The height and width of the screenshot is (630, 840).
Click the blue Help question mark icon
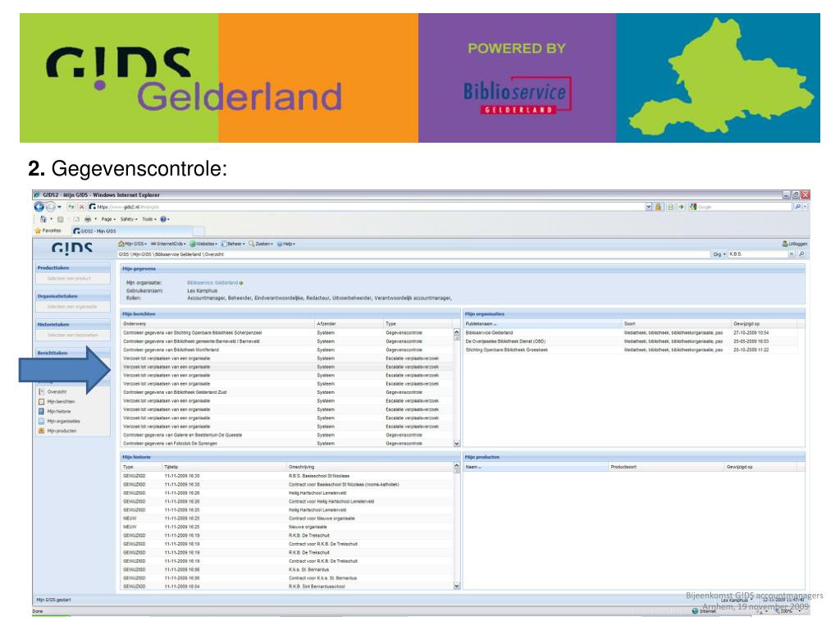[x=163, y=219]
